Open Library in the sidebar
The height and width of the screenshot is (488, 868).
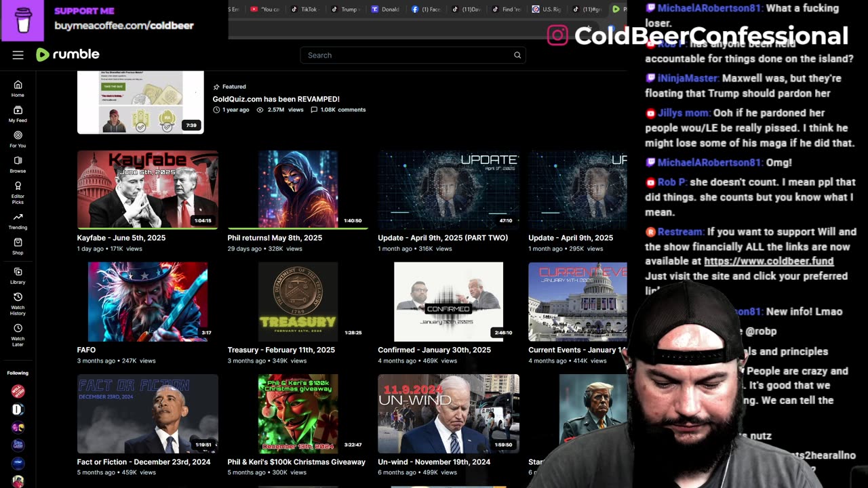pyautogui.click(x=18, y=276)
